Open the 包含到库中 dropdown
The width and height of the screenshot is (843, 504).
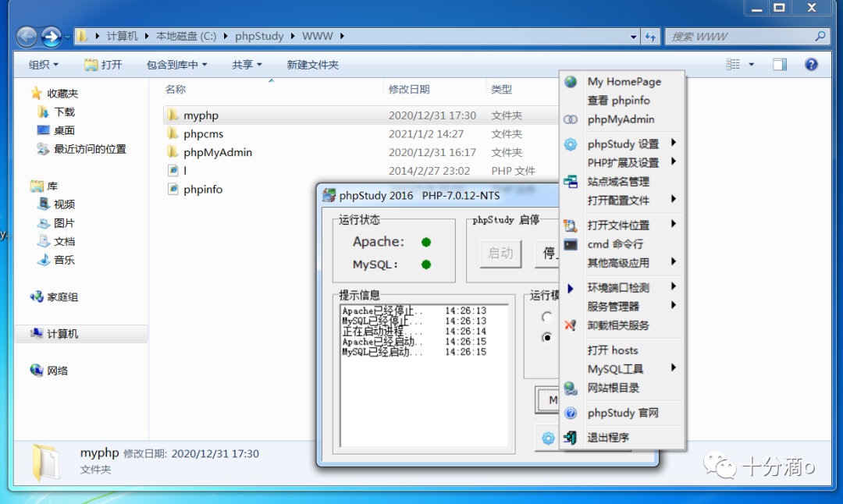coord(176,65)
